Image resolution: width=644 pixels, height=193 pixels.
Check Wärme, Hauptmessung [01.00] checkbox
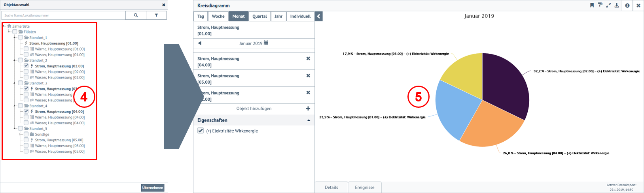[x=26, y=49]
